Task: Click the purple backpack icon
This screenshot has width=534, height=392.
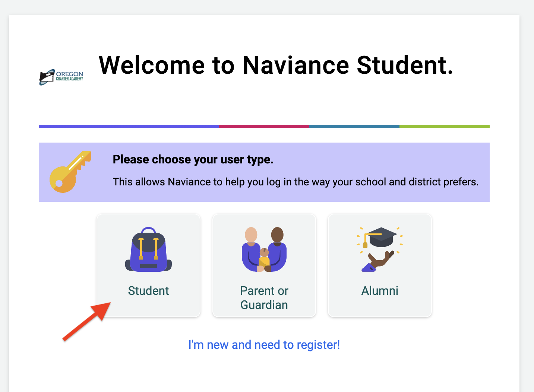Action: 148,249
